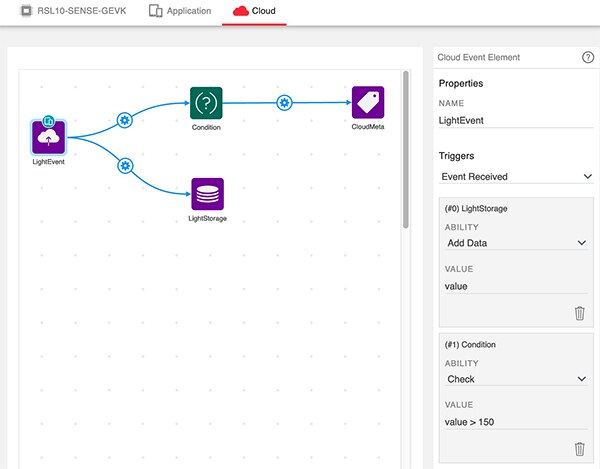Image resolution: width=600 pixels, height=469 pixels.
Task: Click gear on Condition-to-CloudMeta connection
Action: (284, 102)
